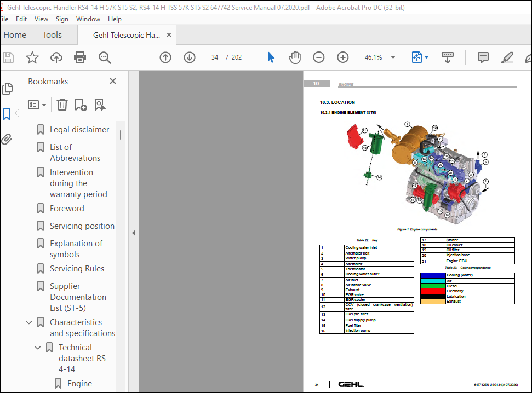Open the attachments paperclip panel
Screen dimensions: 532x393
click(x=7, y=139)
